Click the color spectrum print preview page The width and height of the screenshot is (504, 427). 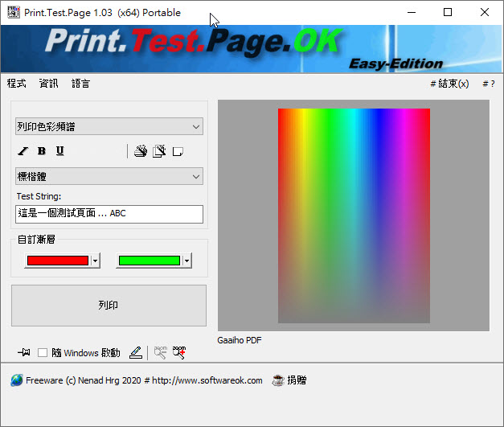pyautogui.click(x=354, y=216)
